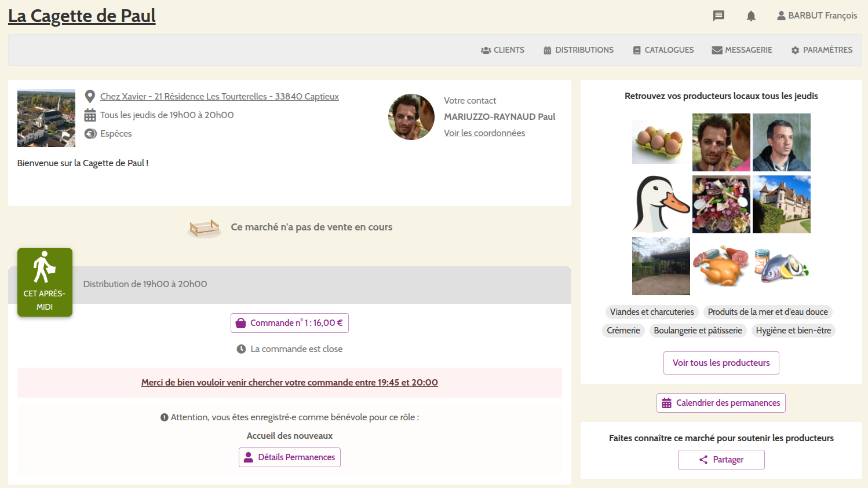Image resolution: width=868 pixels, height=488 pixels.
Task: Click the Détails Permanences button
Action: (290, 457)
